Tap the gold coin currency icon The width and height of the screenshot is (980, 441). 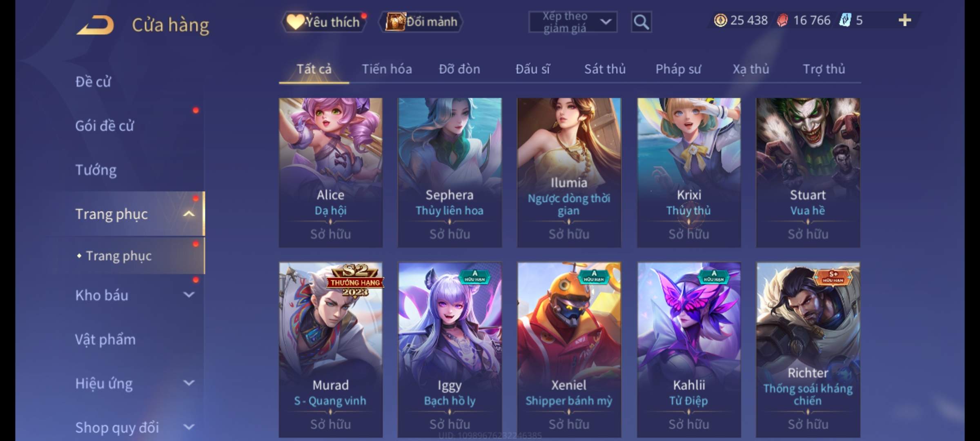[x=720, y=20]
